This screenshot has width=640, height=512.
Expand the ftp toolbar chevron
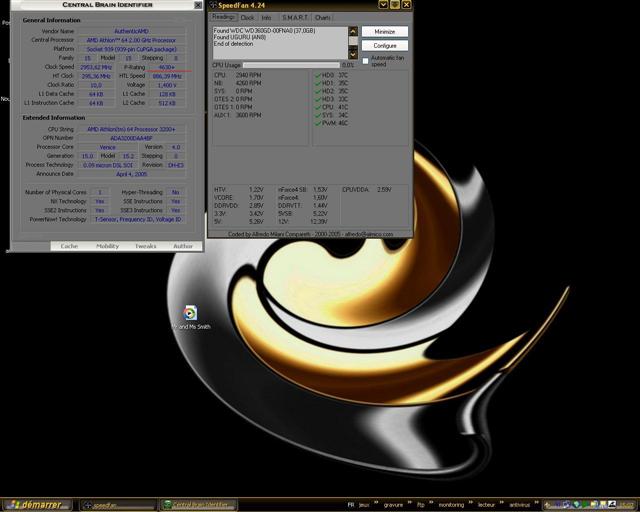(431, 503)
